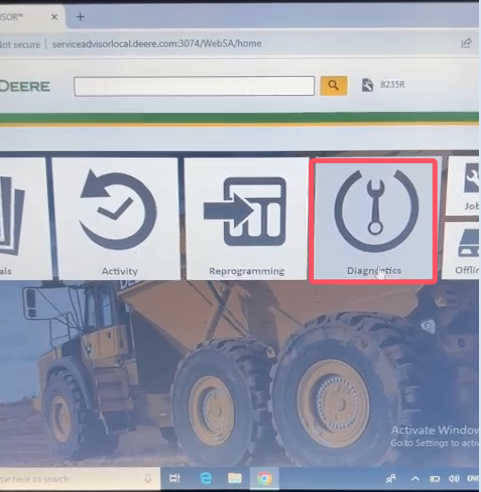Click the machine selection icon beside 8235R
This screenshot has height=492, width=481.
click(367, 85)
